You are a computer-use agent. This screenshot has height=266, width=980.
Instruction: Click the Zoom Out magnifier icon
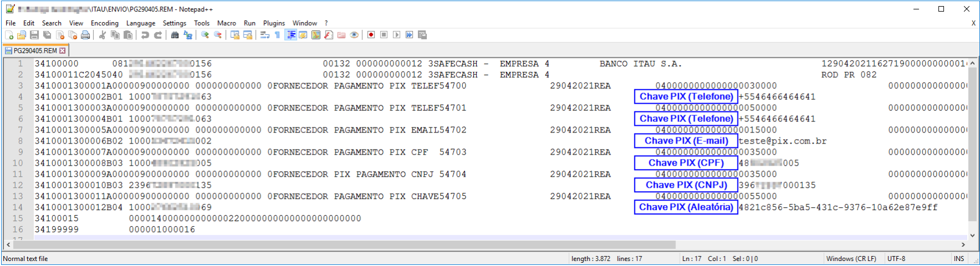tap(218, 35)
